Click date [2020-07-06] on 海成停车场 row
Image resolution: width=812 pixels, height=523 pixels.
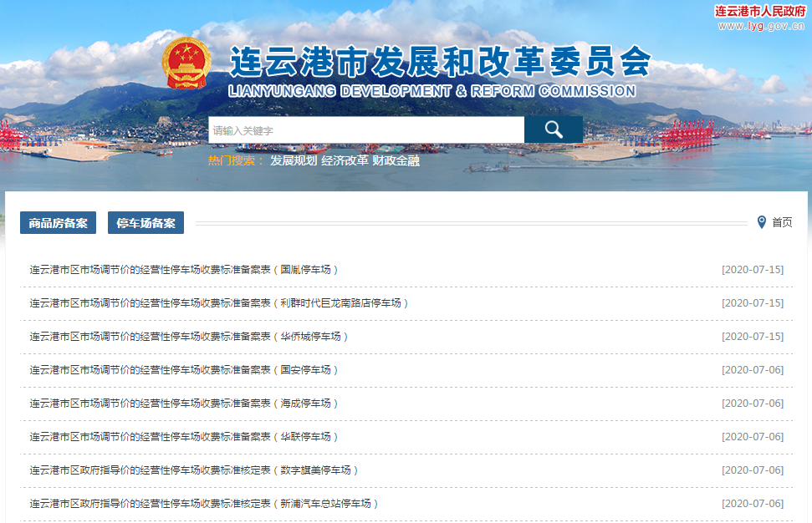tap(753, 404)
